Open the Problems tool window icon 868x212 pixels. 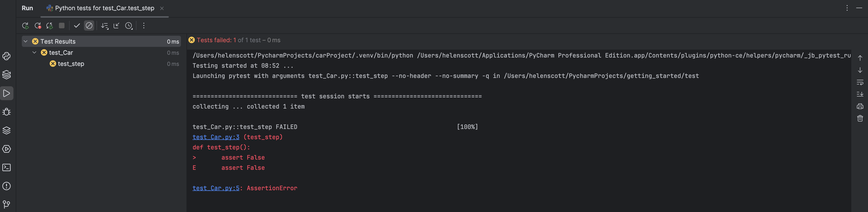pyautogui.click(x=6, y=186)
